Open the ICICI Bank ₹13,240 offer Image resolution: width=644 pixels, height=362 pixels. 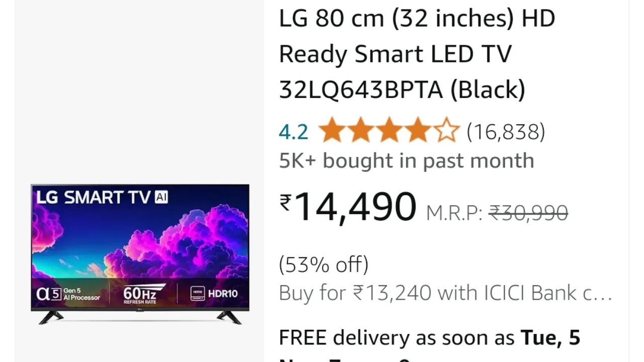[x=446, y=293]
